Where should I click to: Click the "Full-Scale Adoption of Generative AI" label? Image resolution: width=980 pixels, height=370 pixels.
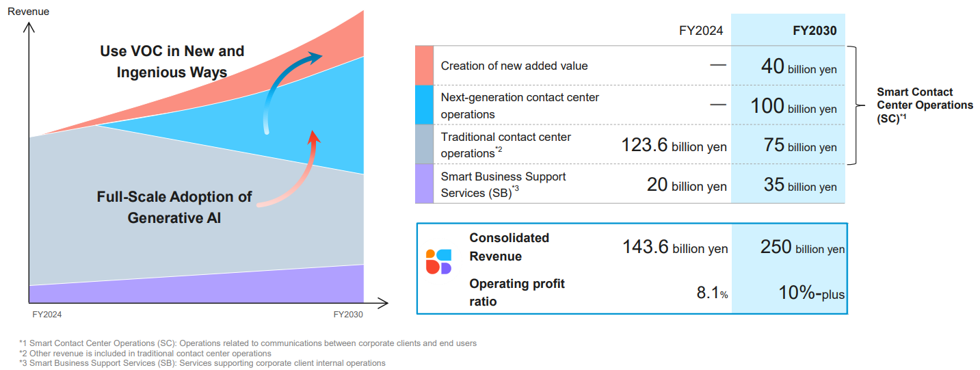coord(174,207)
